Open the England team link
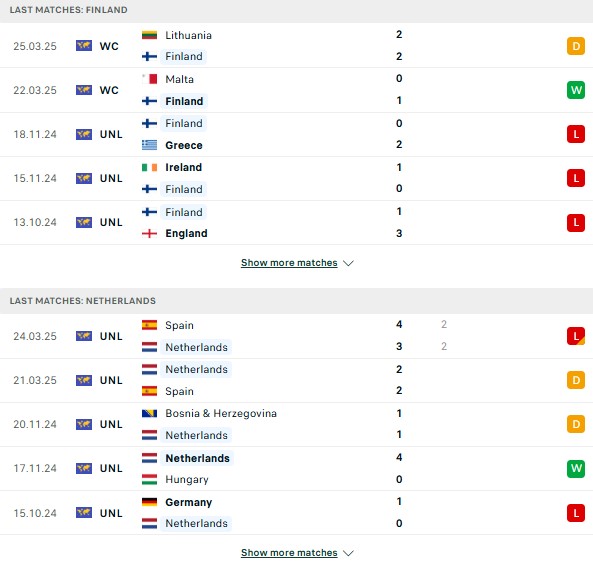This screenshot has height=566, width=593. coord(186,233)
